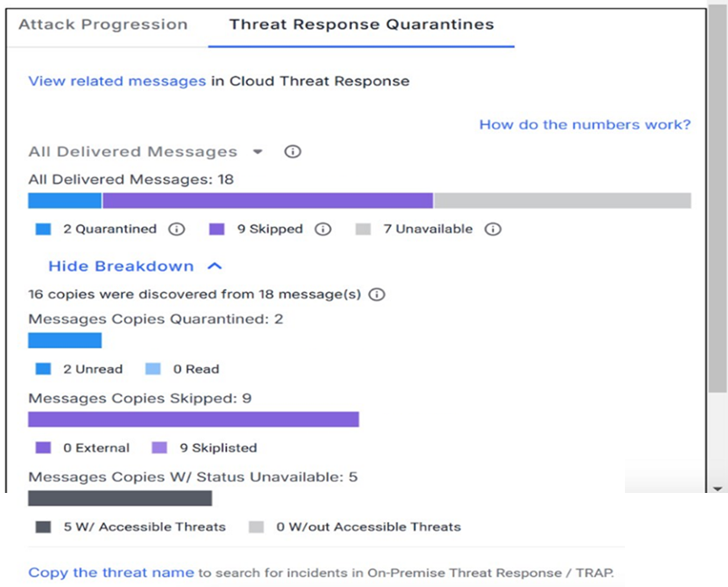The image size is (728, 587).
Task: Switch to the Attack Progression tab
Action: click(x=103, y=24)
